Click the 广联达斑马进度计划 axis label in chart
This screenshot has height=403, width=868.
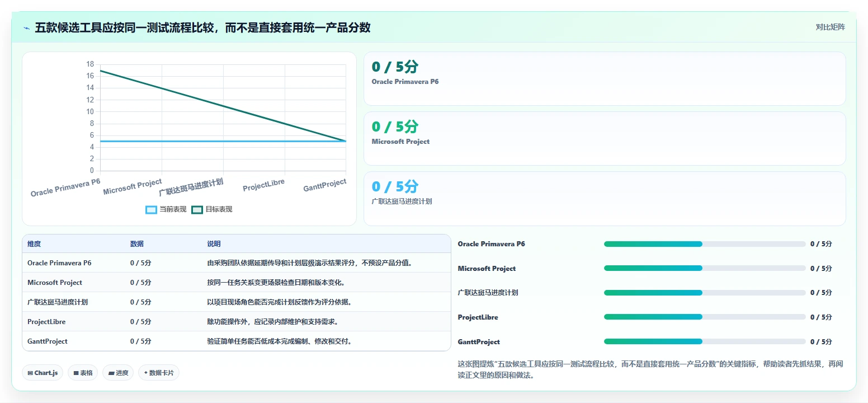click(191, 186)
